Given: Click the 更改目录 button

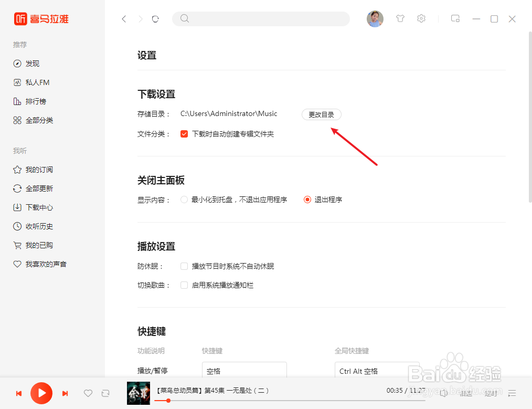Looking at the screenshot, I should [x=321, y=114].
